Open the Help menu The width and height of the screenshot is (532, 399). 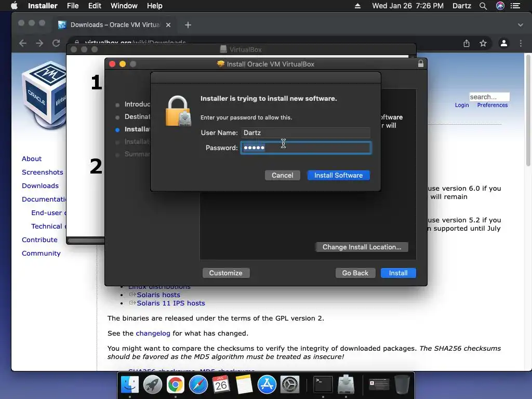[x=154, y=6]
